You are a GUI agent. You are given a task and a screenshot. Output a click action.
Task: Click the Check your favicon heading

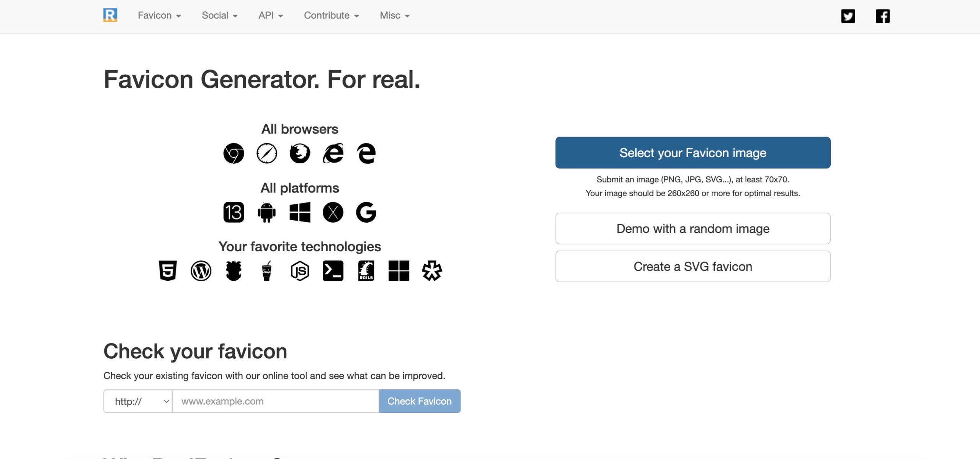195,351
